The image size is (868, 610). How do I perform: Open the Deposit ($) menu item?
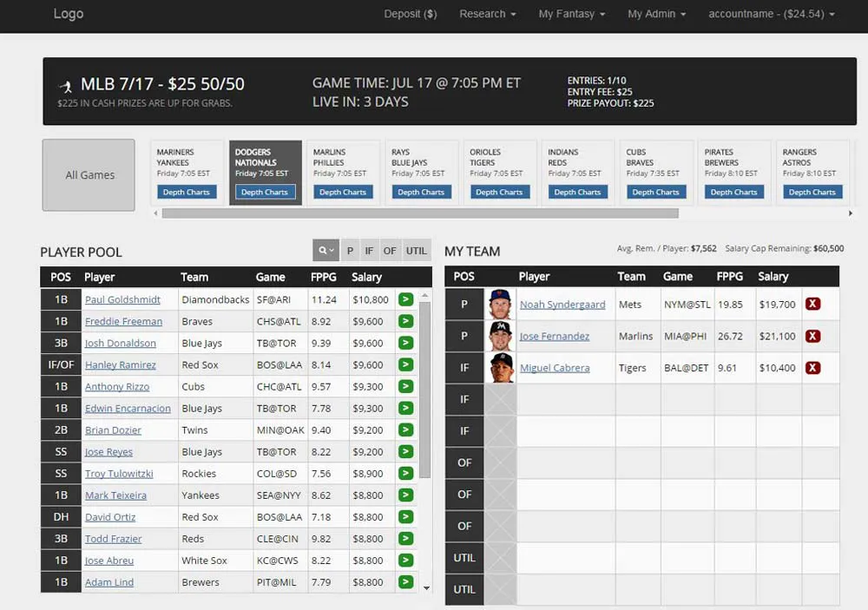411,14
